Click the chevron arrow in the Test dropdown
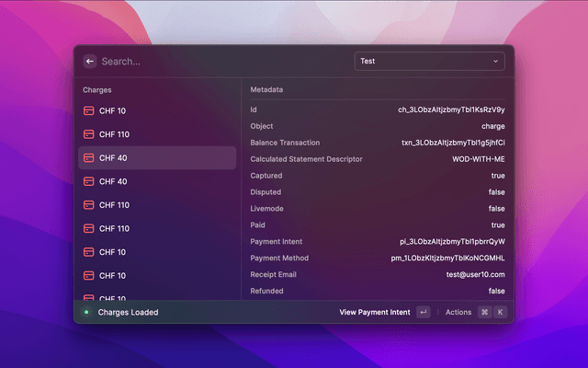The image size is (588, 368). tap(496, 62)
